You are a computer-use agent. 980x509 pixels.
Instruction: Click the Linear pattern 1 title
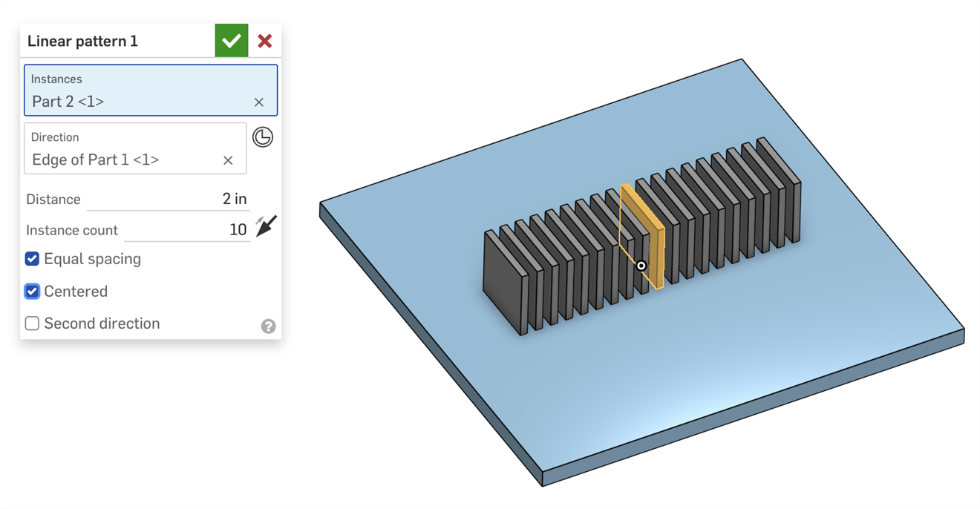click(x=82, y=41)
